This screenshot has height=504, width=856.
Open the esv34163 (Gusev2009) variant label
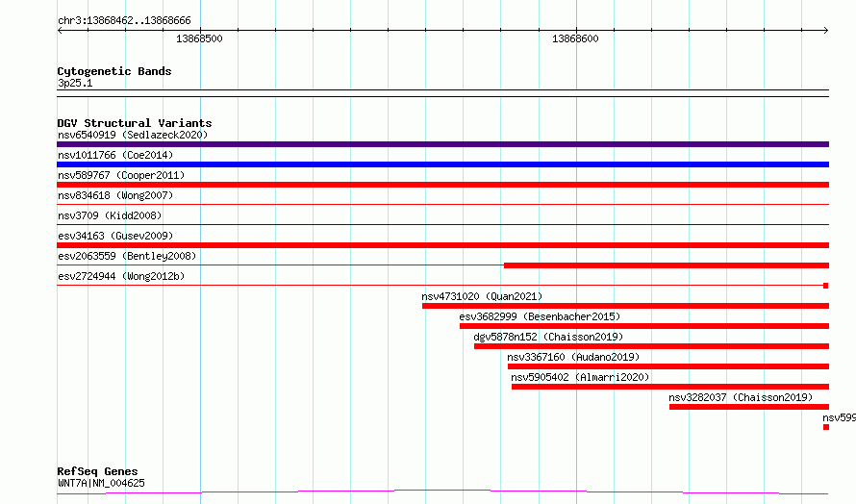pyautogui.click(x=115, y=236)
